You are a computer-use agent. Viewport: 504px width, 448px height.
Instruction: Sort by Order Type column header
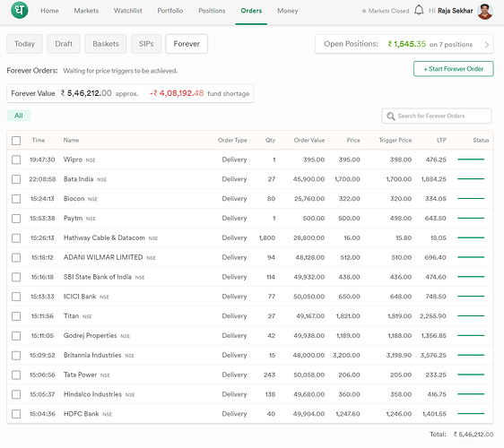pyautogui.click(x=232, y=141)
